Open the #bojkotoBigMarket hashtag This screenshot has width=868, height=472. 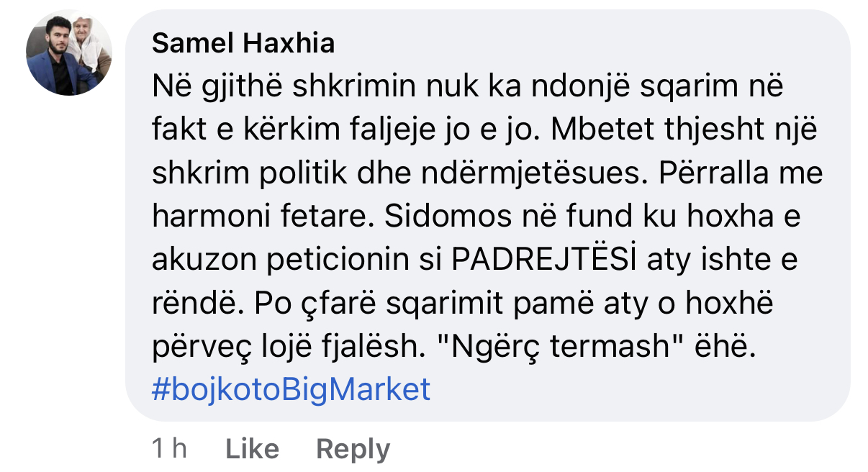(x=291, y=389)
